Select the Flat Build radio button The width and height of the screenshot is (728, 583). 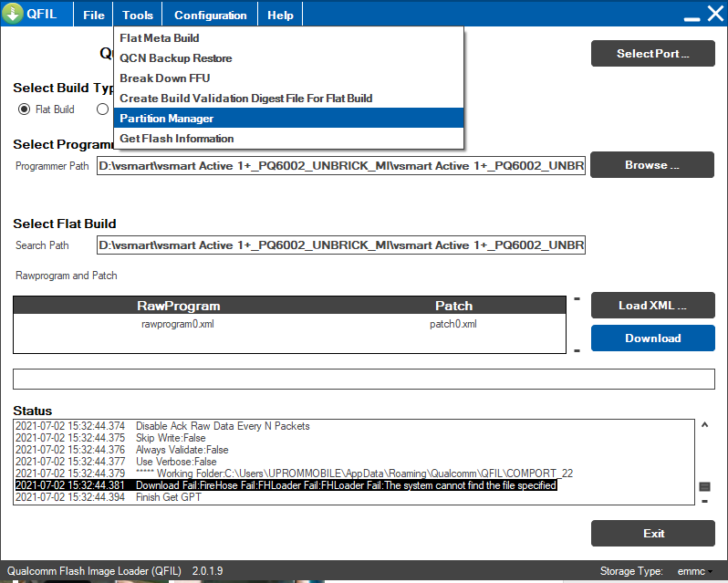pyautogui.click(x=25, y=109)
